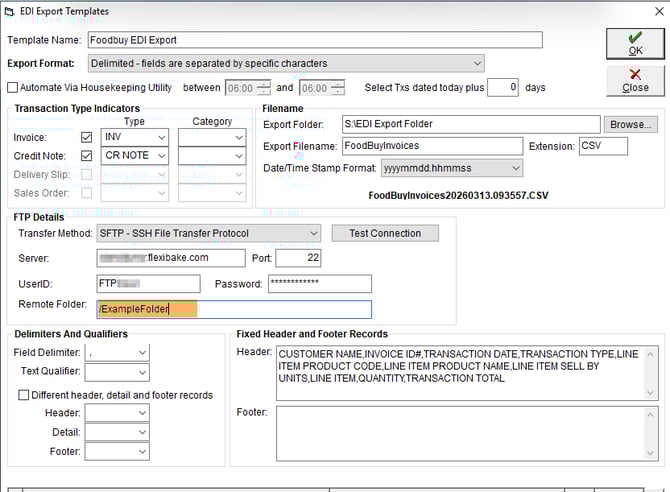Click the Sales Order Category dropdown

point(212,193)
